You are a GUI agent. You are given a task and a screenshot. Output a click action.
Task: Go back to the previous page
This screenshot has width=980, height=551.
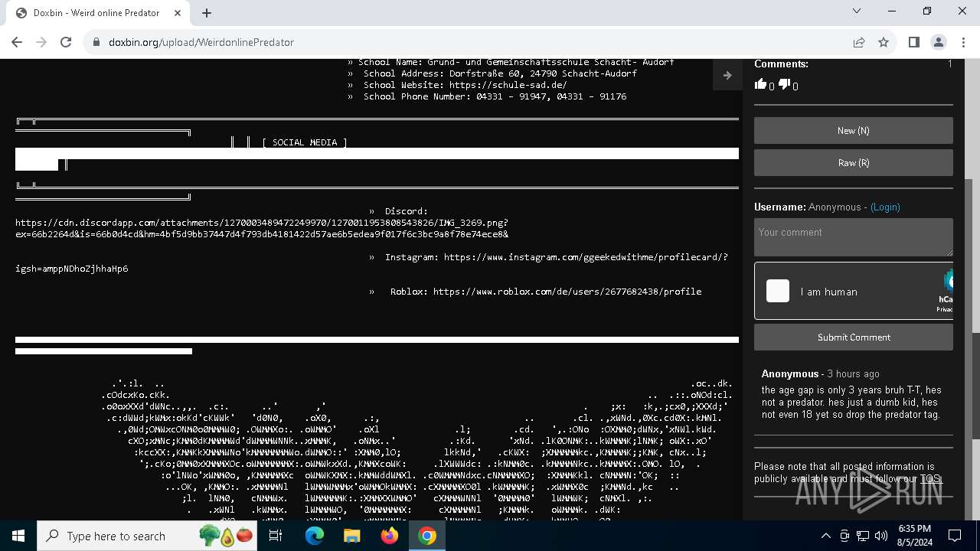pos(17,42)
